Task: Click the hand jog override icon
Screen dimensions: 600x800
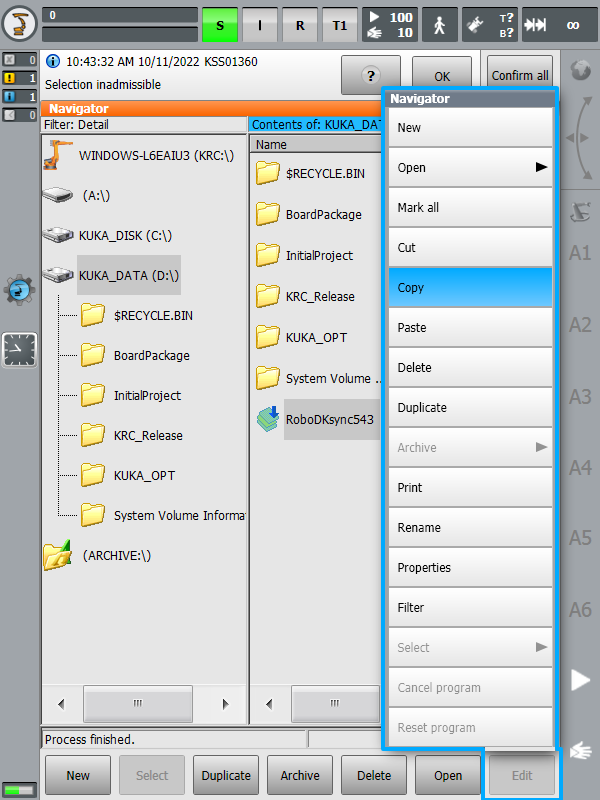Action: (580, 750)
